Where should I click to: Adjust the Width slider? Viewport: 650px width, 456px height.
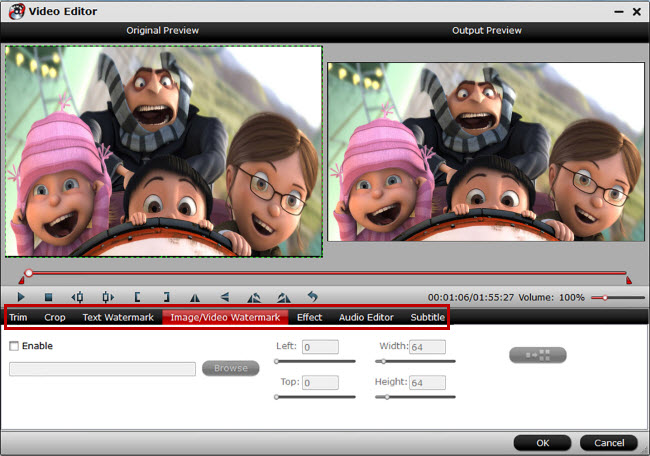(415, 361)
